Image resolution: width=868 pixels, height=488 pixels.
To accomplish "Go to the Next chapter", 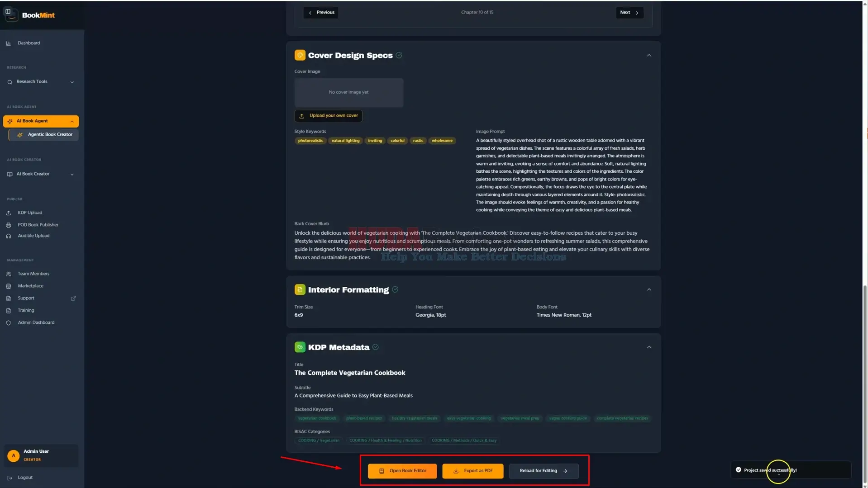I will coord(629,13).
